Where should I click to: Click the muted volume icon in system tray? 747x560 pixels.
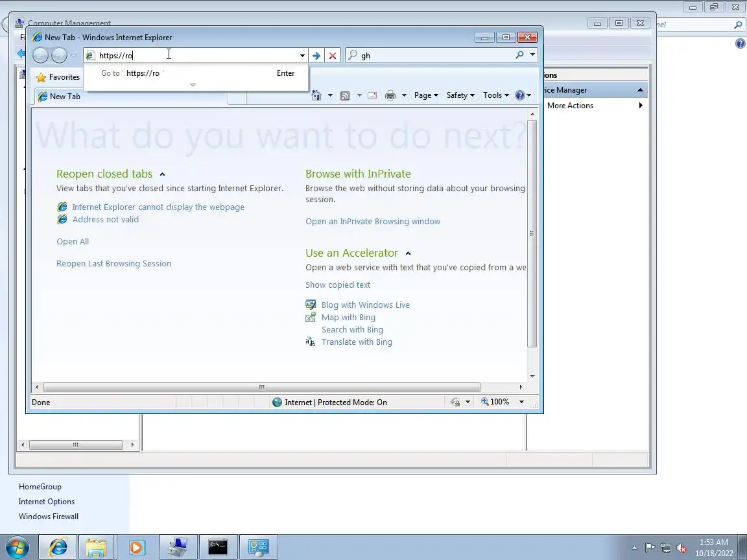tap(682, 548)
